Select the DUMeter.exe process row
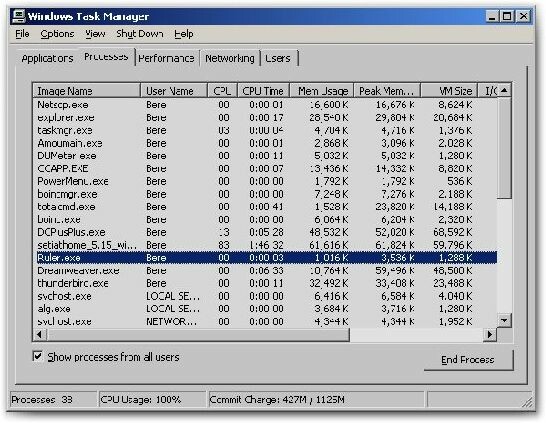 pos(265,156)
